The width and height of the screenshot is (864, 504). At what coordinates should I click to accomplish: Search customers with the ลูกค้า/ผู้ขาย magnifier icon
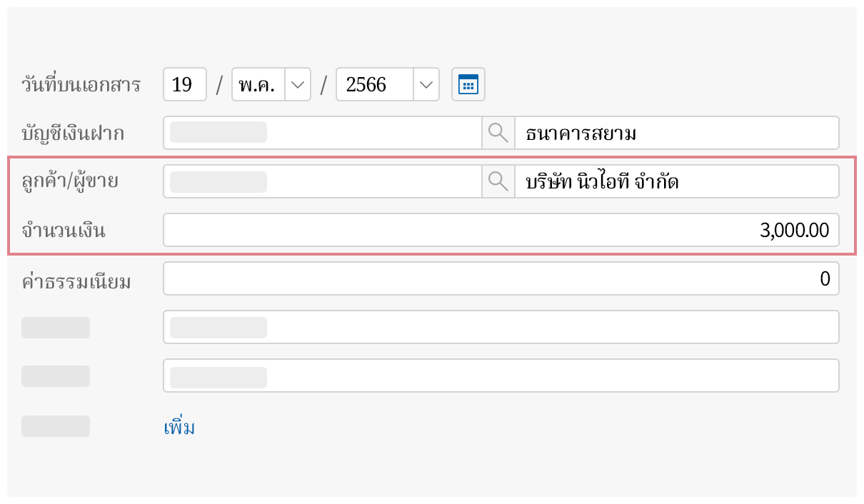pos(498,181)
